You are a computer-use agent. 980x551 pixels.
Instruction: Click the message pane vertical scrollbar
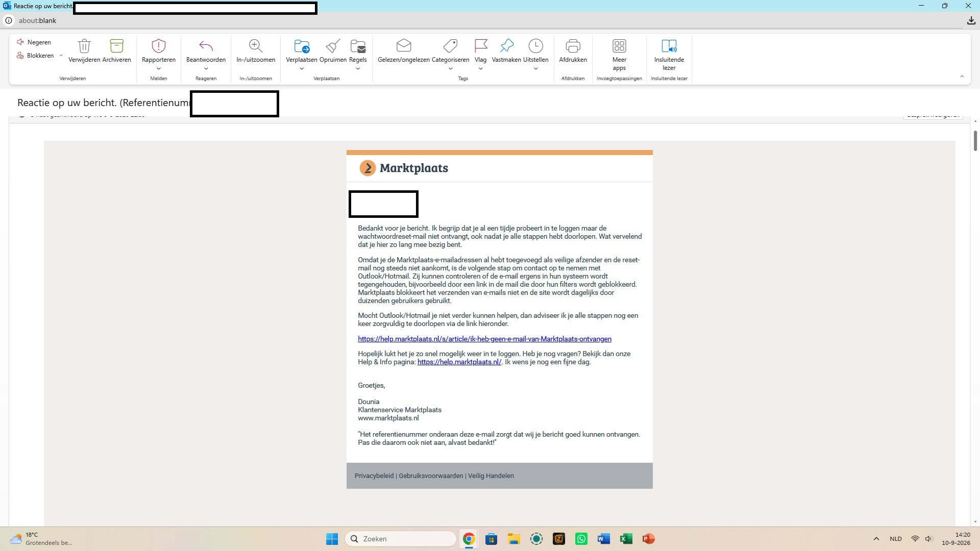tap(975, 141)
